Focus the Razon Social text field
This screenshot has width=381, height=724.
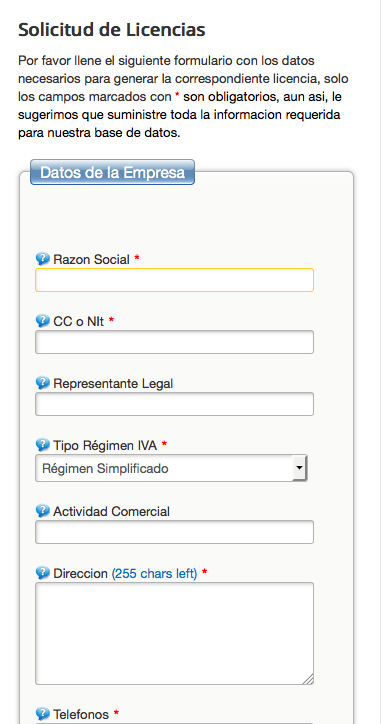(x=175, y=280)
